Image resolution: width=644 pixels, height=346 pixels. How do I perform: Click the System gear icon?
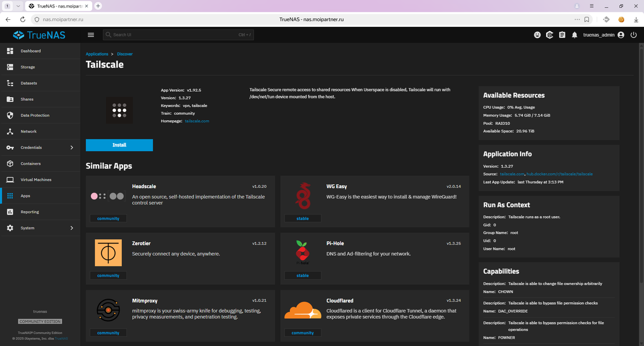(x=10, y=228)
